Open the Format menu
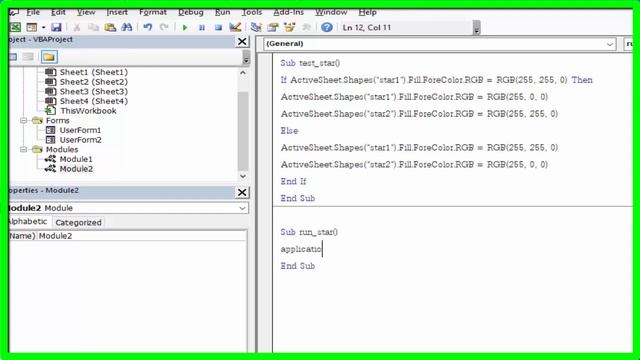Viewport: 640px width, 360px height. [x=153, y=12]
